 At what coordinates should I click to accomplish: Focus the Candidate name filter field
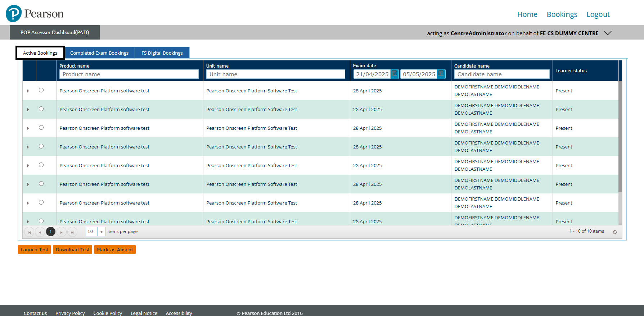pos(501,74)
